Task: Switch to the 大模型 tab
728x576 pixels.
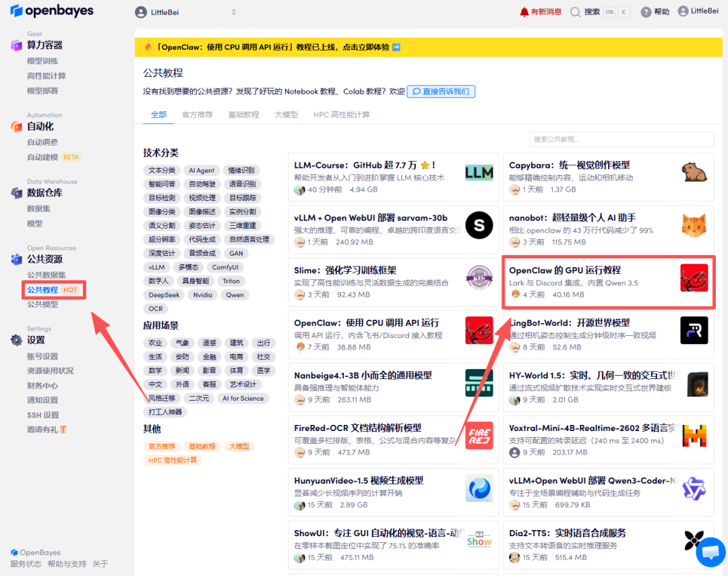Action: click(286, 114)
